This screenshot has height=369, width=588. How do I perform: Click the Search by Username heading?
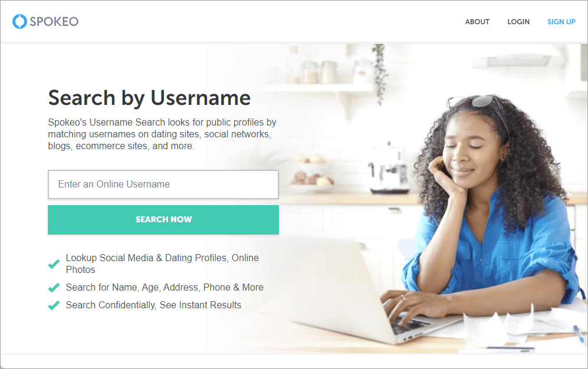149,98
